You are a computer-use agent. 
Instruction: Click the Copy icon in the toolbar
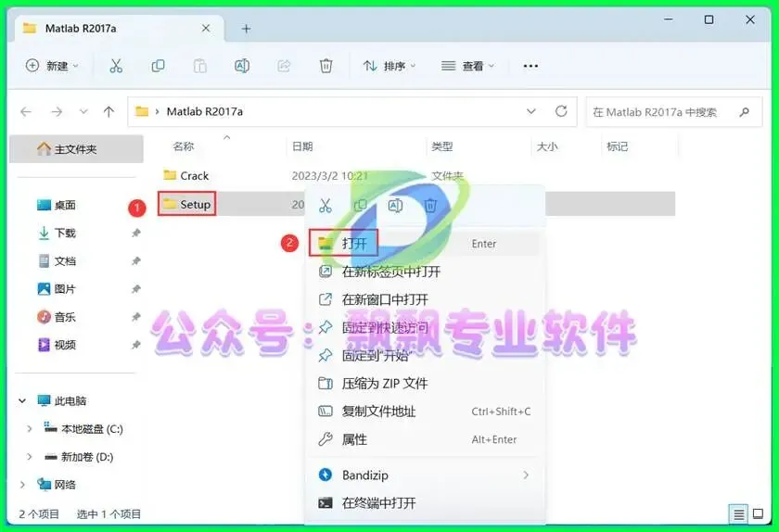point(158,66)
